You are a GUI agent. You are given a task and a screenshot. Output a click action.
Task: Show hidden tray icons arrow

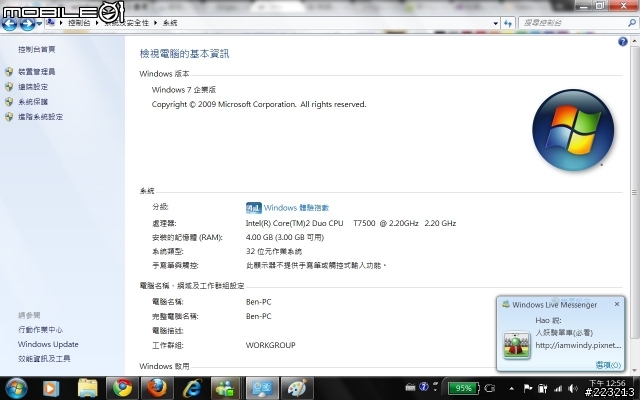point(511,388)
